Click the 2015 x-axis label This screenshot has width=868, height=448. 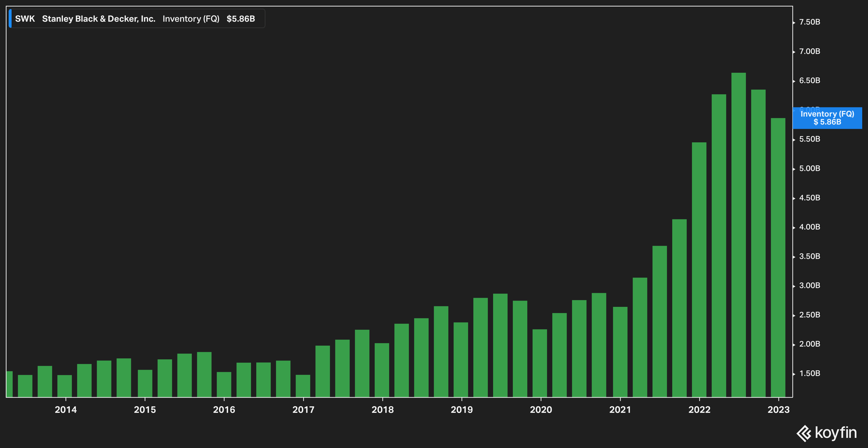(x=145, y=410)
